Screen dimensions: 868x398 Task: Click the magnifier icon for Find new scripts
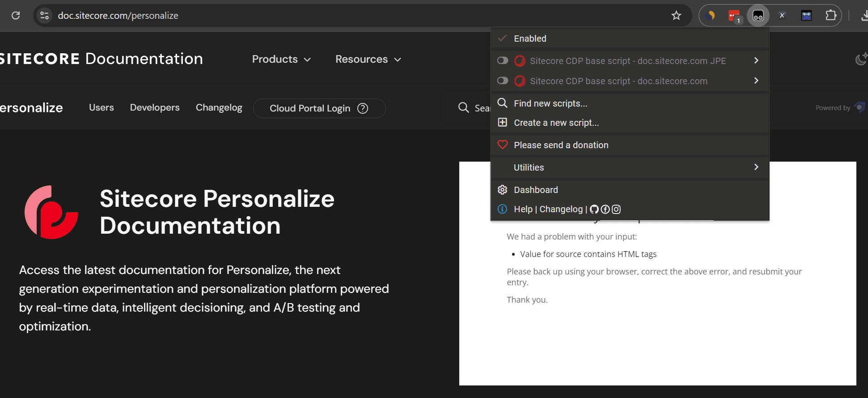(503, 103)
